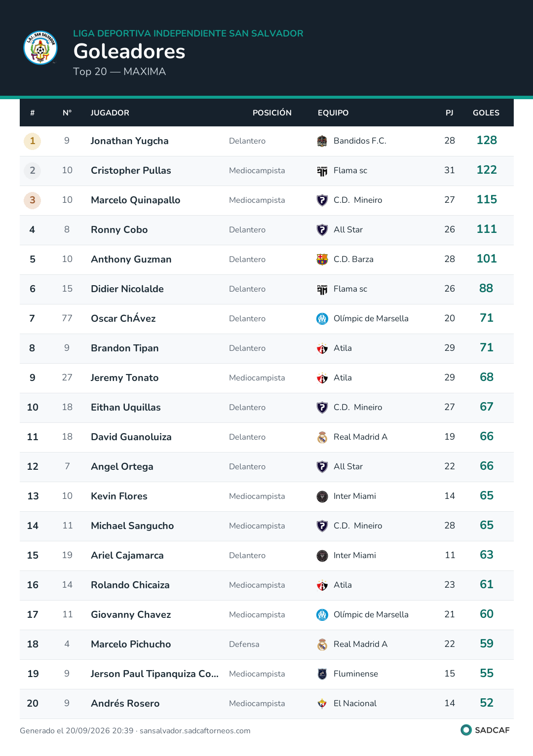Image resolution: width=533 pixels, height=756 pixels.
Task: Click C.D. Barza crest next to Anthony Guzman
Action: (x=322, y=260)
